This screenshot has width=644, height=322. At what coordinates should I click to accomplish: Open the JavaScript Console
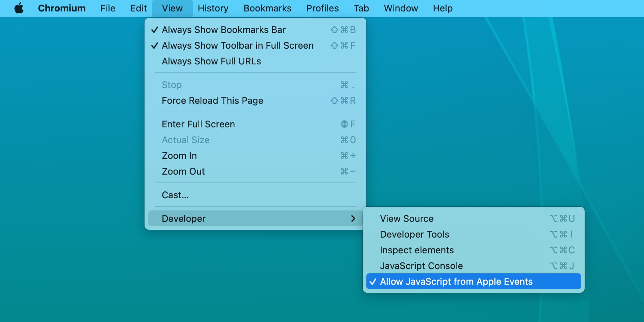421,265
